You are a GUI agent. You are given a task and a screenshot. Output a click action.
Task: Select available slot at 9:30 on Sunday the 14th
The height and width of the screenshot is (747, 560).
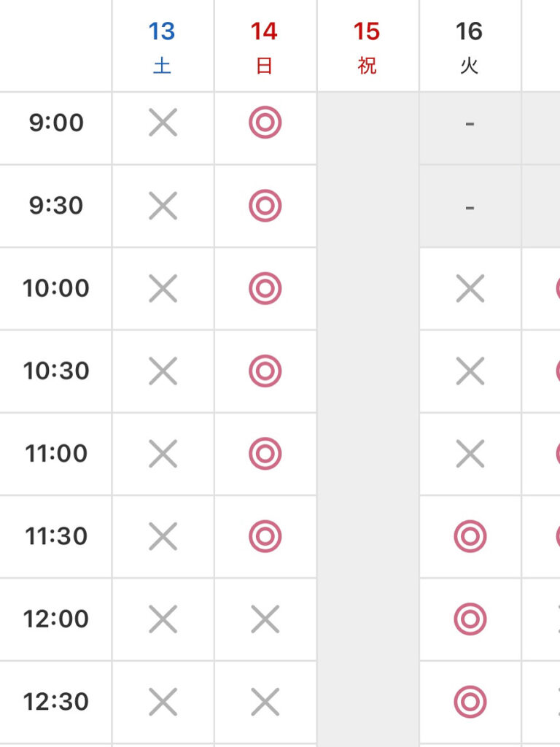tap(265, 205)
